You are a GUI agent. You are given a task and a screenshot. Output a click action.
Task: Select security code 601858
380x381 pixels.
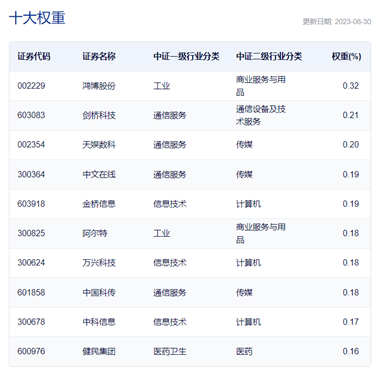point(31,292)
